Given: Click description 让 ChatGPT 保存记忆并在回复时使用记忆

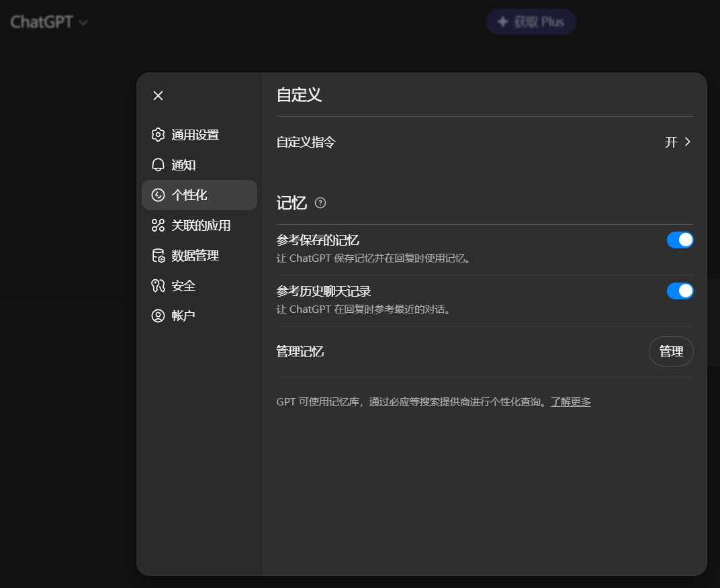Looking at the screenshot, I should (374, 258).
